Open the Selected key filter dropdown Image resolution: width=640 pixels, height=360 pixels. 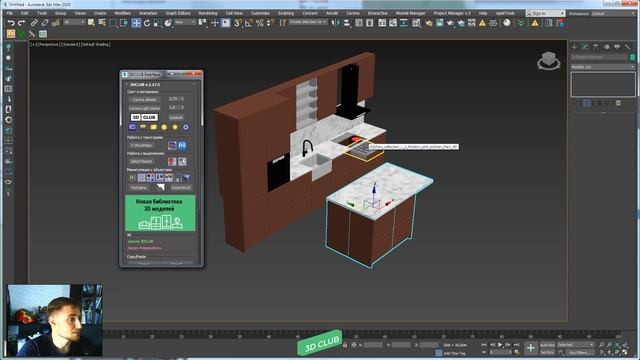576,345
